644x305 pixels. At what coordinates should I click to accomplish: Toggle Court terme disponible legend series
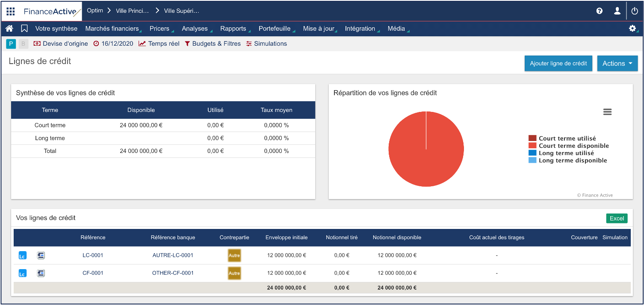tap(573, 146)
